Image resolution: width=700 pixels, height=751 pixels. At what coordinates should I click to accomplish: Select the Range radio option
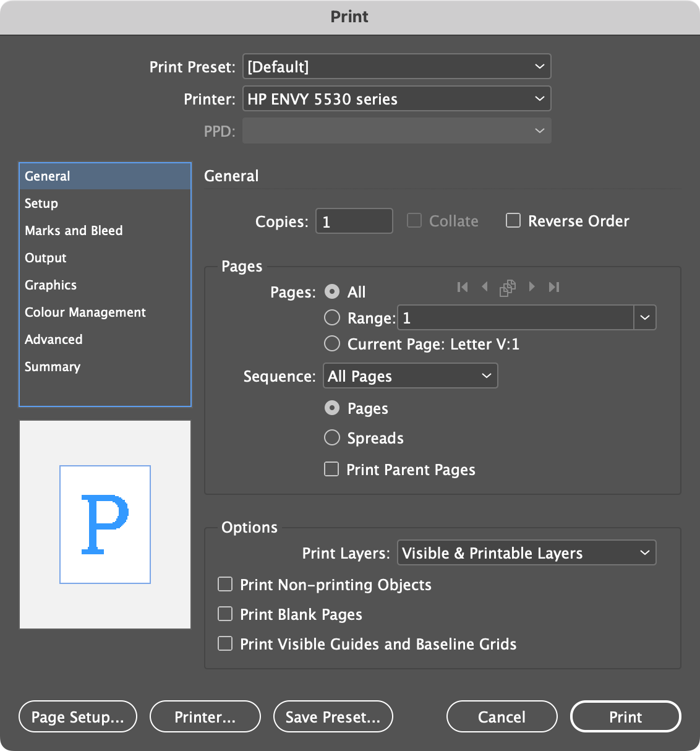point(332,317)
